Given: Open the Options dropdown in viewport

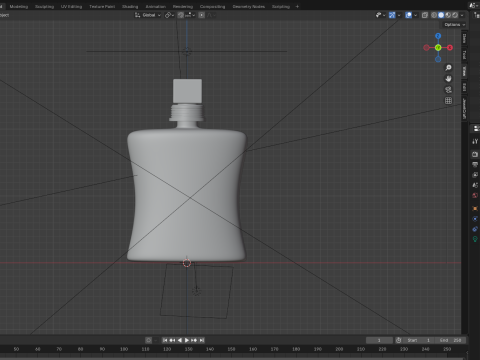Looking at the screenshot, I should [454, 25].
